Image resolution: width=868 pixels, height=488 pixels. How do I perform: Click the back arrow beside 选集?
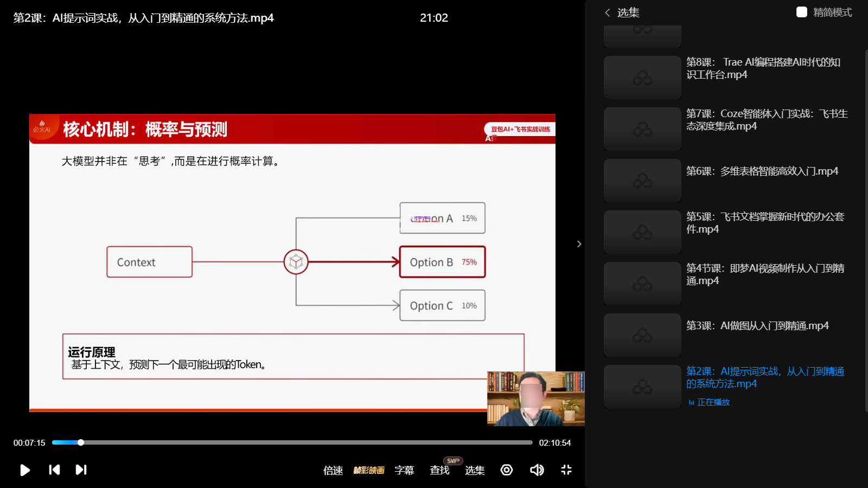tap(608, 12)
